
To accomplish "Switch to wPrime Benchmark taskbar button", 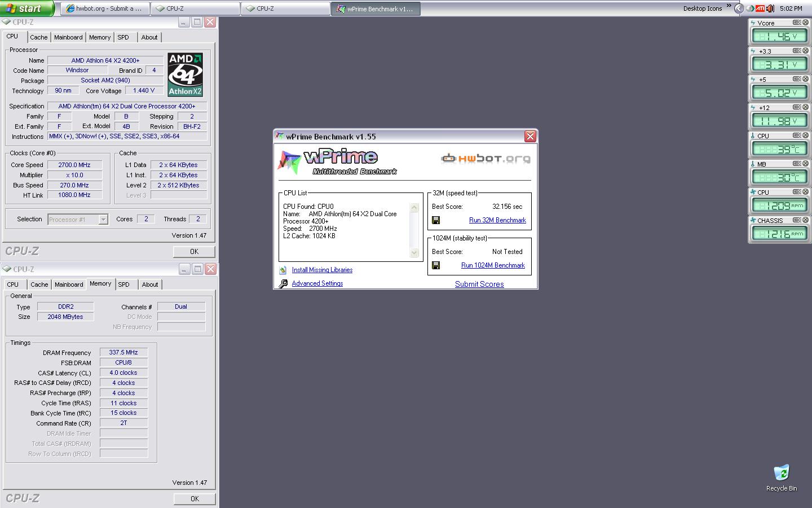I will click(x=376, y=8).
